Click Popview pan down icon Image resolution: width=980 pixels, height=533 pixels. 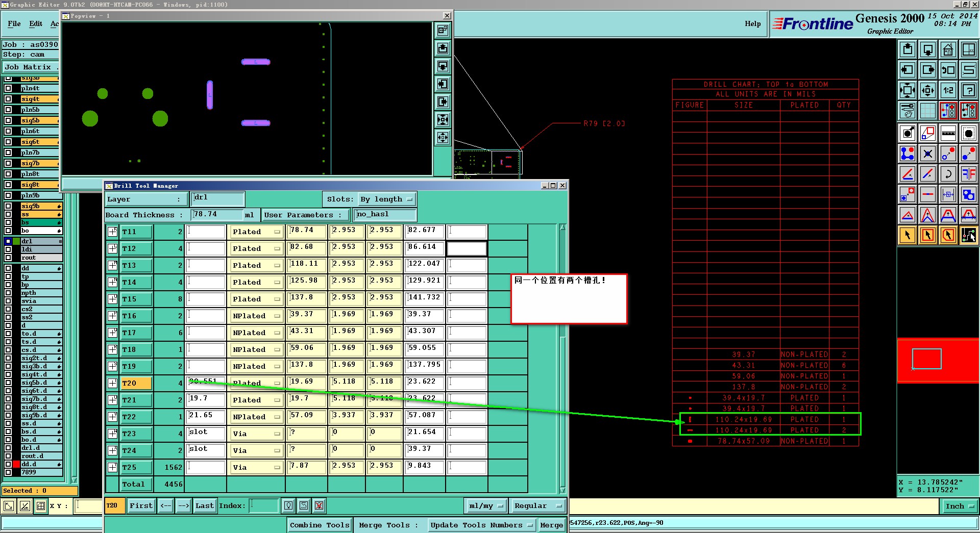point(443,66)
